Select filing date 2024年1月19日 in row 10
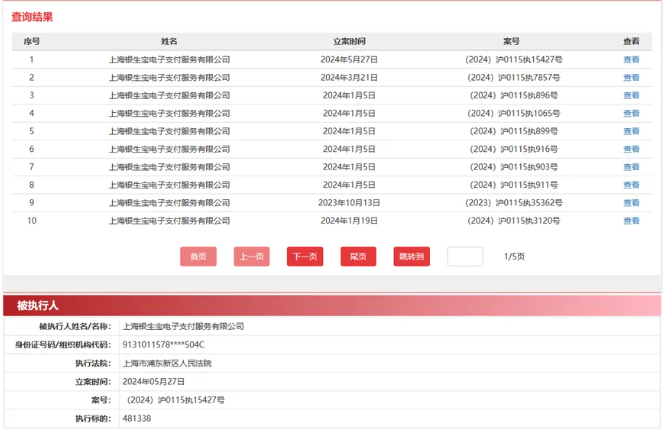 [x=349, y=221]
